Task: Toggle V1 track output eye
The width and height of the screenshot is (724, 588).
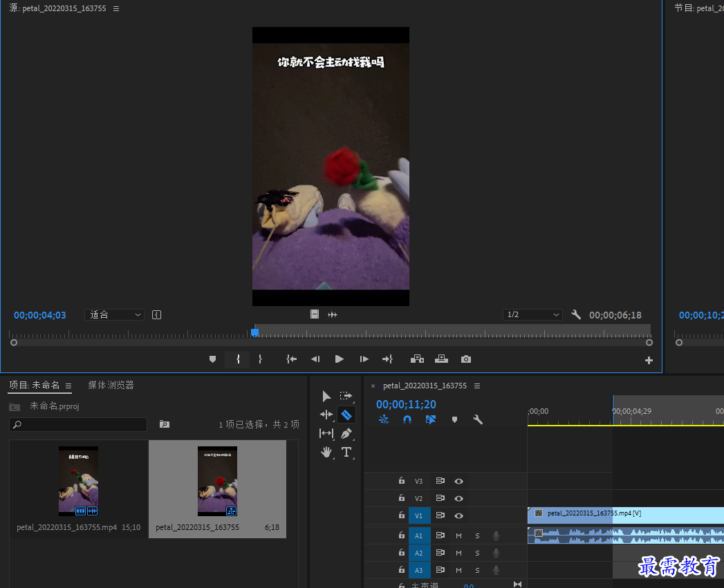Action: point(458,515)
